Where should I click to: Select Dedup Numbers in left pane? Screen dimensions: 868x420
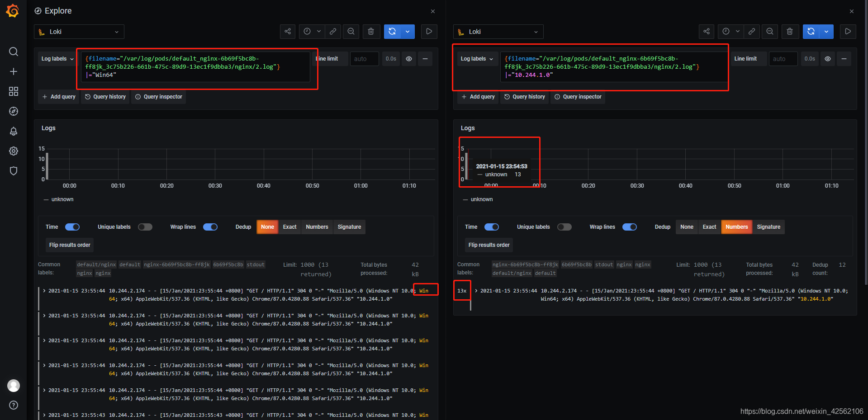(x=317, y=227)
